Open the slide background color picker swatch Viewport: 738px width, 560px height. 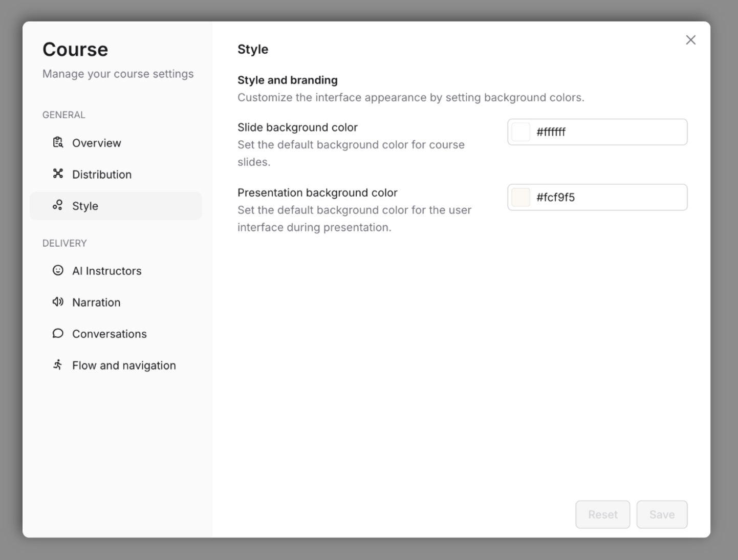pos(520,132)
